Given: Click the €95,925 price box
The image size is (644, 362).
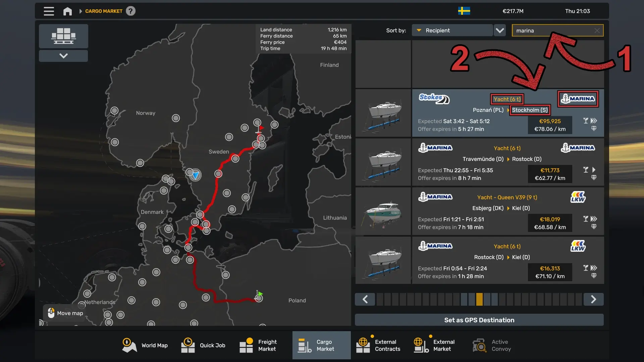Looking at the screenshot, I should pos(550,125).
